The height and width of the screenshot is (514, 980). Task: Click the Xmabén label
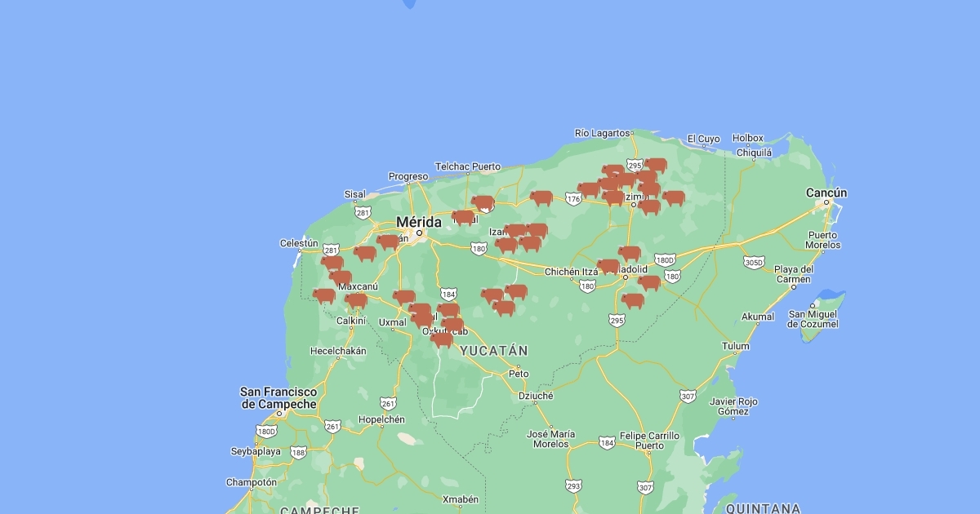[x=460, y=499]
